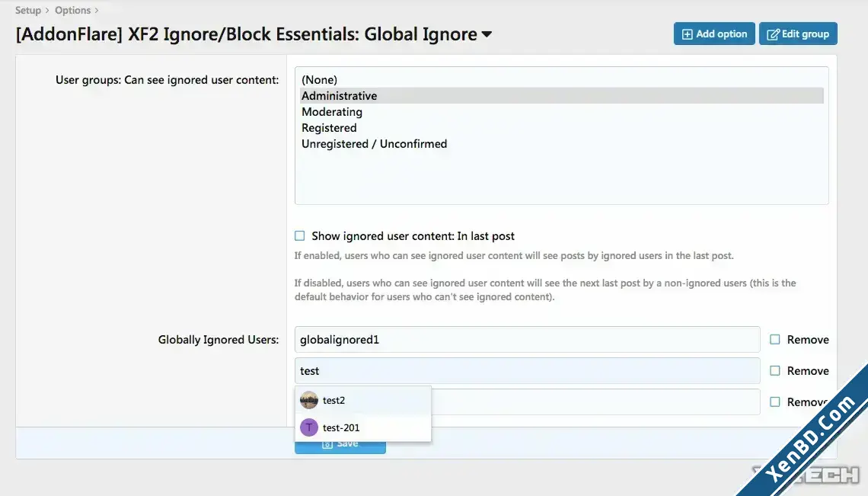Go to the Options breadcrumb link
The width and height of the screenshot is (868, 496).
point(72,10)
